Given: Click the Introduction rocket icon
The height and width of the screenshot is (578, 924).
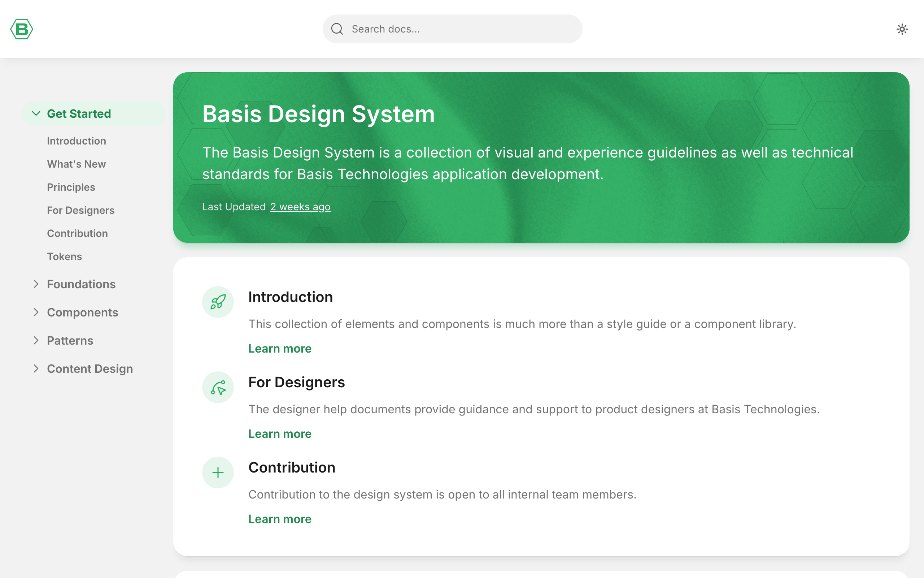Looking at the screenshot, I should tap(218, 302).
